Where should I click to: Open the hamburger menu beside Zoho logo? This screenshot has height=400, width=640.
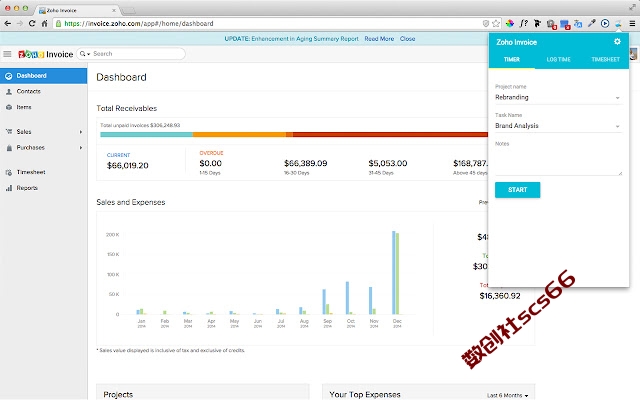(x=7, y=54)
